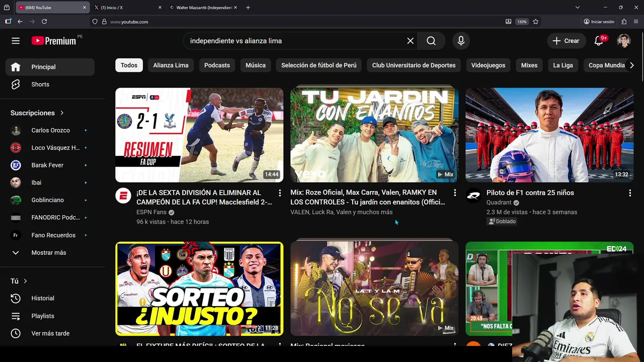
Task: Open the list all tabs dropdown
Action: click(578, 8)
